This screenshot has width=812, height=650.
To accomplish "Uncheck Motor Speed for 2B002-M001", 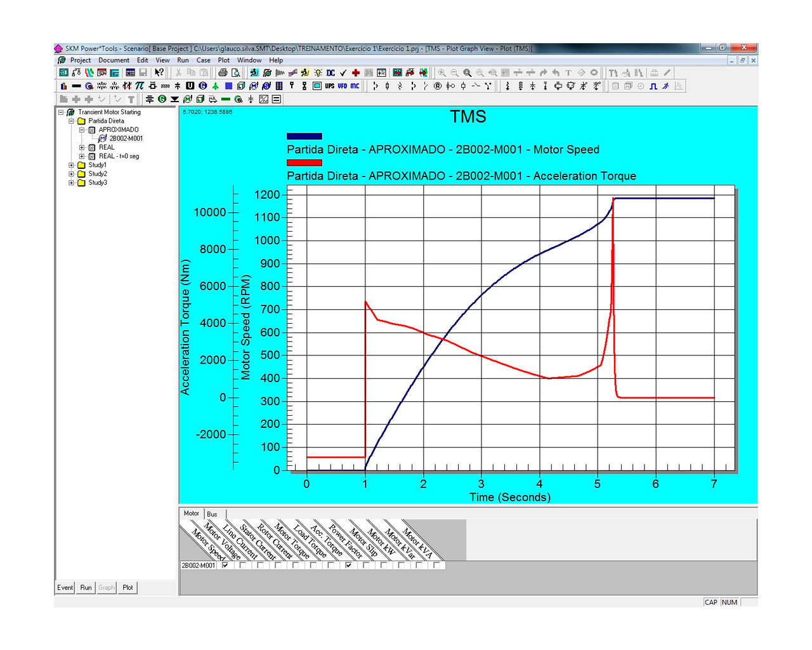I will pyautogui.click(x=225, y=565).
